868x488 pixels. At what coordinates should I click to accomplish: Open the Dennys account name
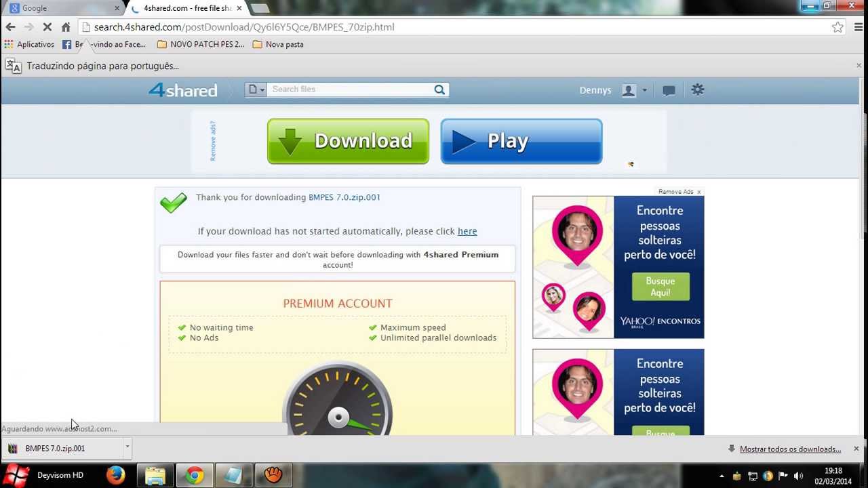point(595,90)
